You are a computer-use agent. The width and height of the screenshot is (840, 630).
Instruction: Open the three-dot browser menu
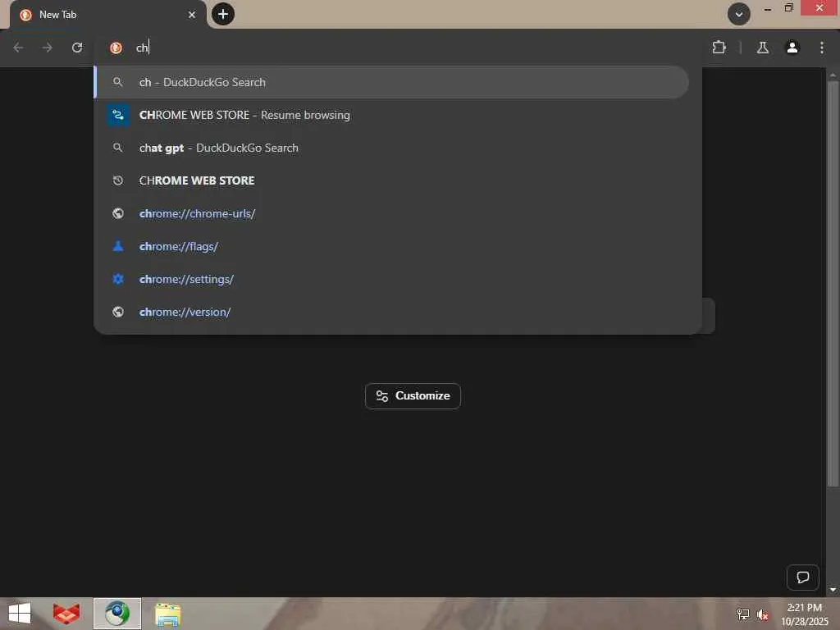pyautogui.click(x=821, y=48)
